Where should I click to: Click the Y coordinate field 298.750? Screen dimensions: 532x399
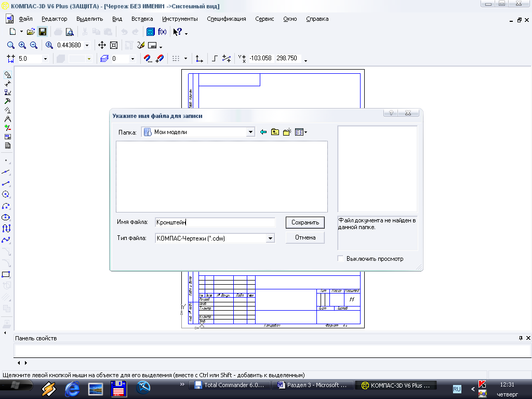pos(287,58)
